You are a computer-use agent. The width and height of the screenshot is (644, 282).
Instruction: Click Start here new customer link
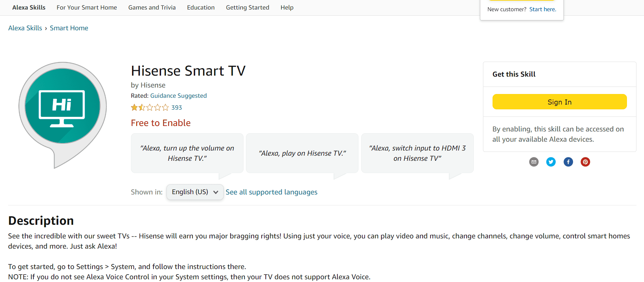(543, 9)
